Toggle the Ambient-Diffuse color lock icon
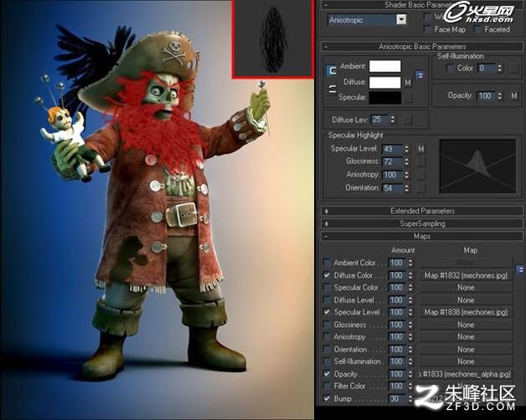 coord(332,70)
